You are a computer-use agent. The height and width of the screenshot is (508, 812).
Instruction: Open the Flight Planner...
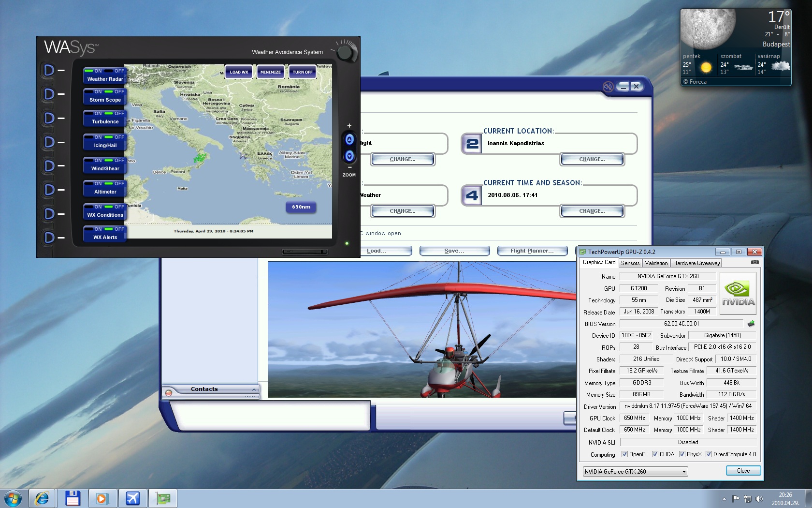(x=532, y=251)
